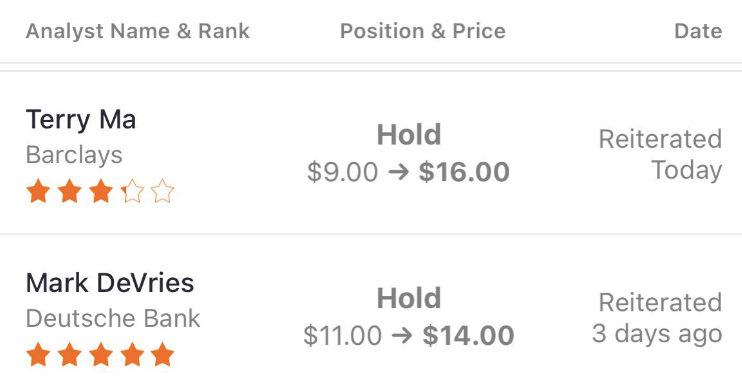
Task: Select the Deutsche Bank firm name
Action: click(113, 318)
